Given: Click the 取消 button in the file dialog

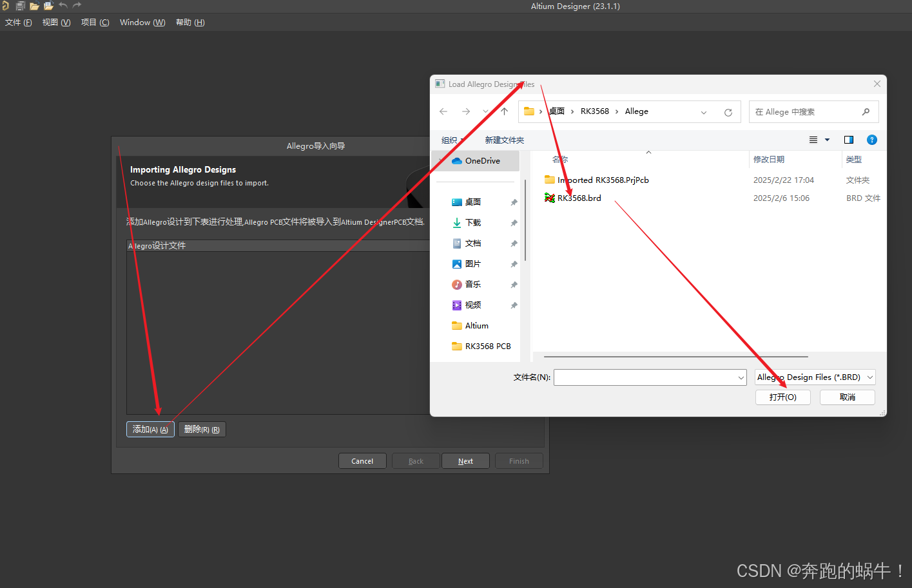Looking at the screenshot, I should [x=848, y=397].
